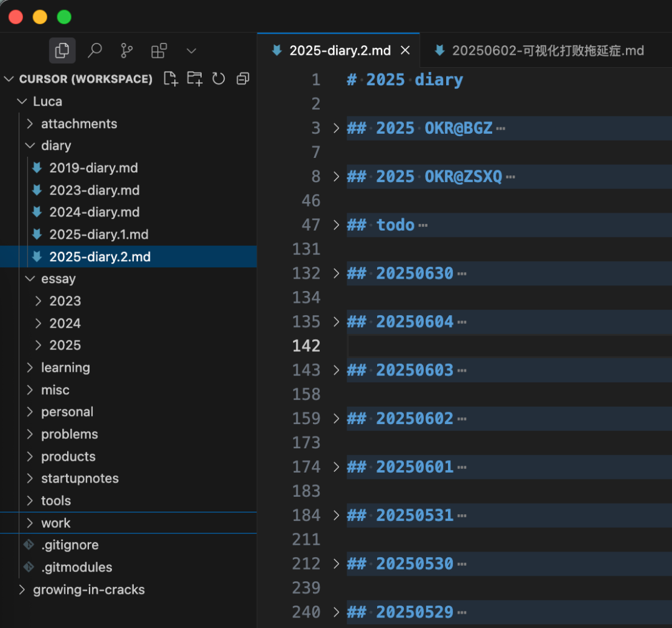
Task: Collapse all folders in Explorer
Action: tap(243, 79)
